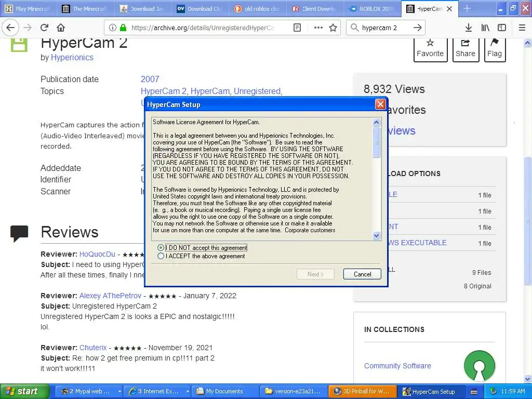Viewport: 532px width, 399px height.
Task: Click HyperCam Setup taskbar button
Action: click(430, 391)
